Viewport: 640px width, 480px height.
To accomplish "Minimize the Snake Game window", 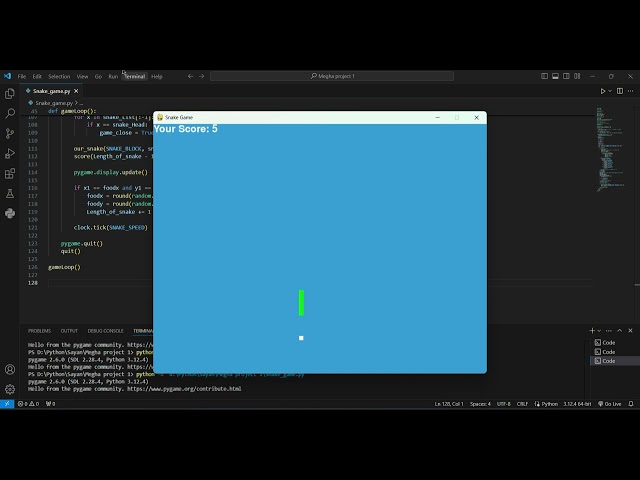I will pos(438,118).
